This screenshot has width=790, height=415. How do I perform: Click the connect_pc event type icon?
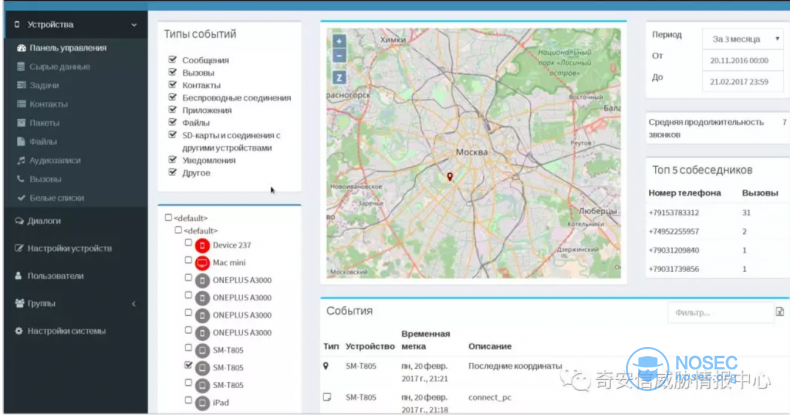tap(327, 397)
